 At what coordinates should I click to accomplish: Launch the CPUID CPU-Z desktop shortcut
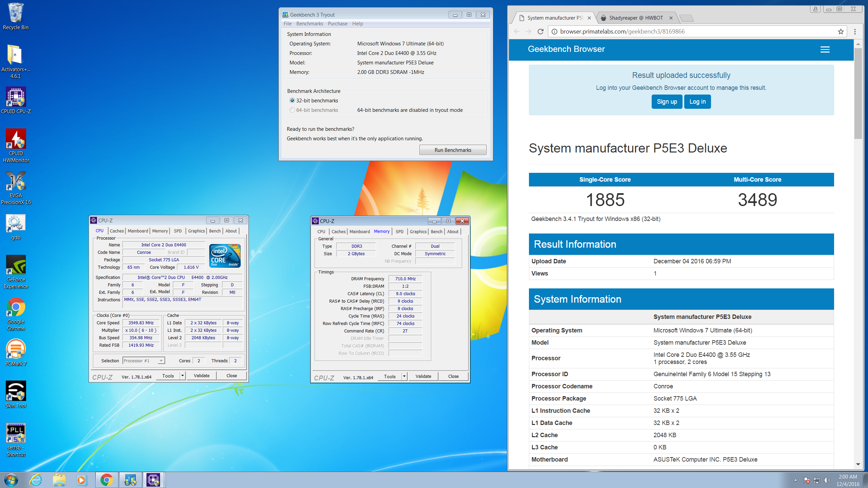pyautogui.click(x=16, y=101)
